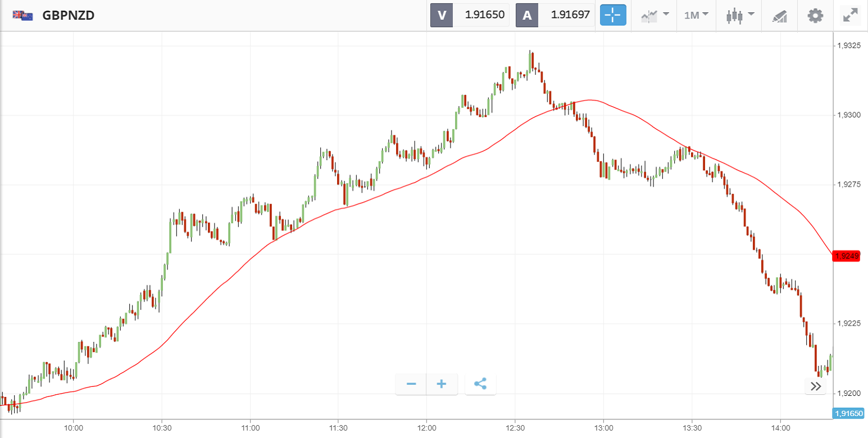The image size is (868, 438).
Task: Toggle the blue crosshair cursor button
Action: (613, 15)
